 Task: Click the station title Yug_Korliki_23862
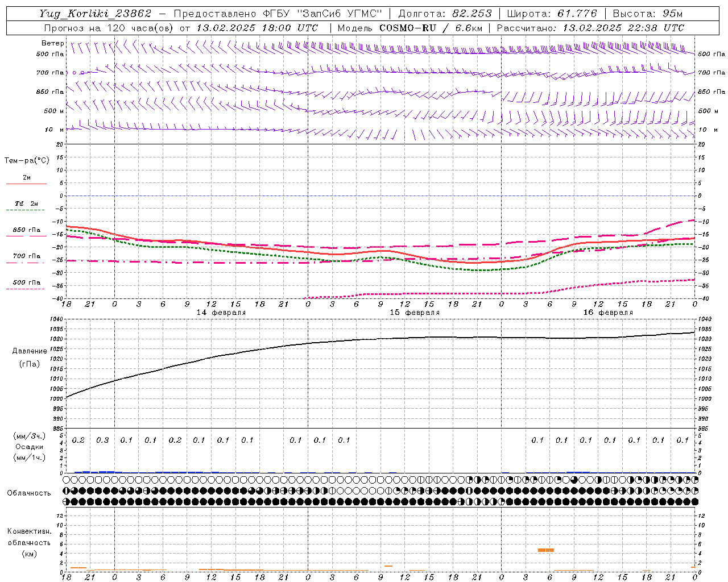(x=95, y=14)
